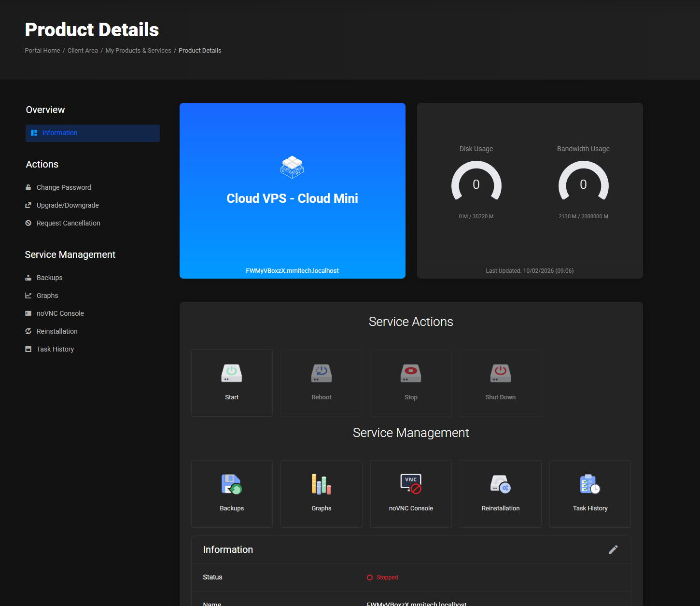Select the Reboot icon
This screenshot has height=606, width=700.
[321, 373]
